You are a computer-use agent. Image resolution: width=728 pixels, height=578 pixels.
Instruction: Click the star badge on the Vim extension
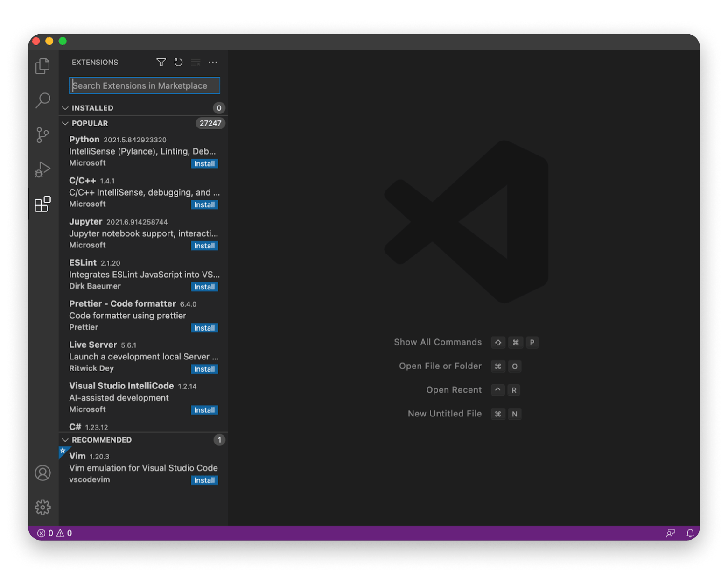click(63, 451)
